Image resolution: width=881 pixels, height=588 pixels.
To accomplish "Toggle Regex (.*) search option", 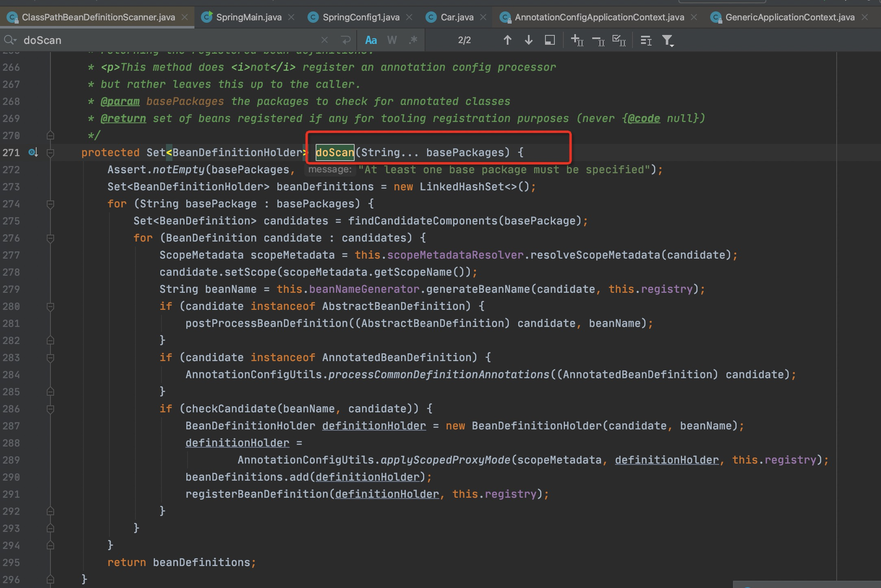I will pos(413,40).
